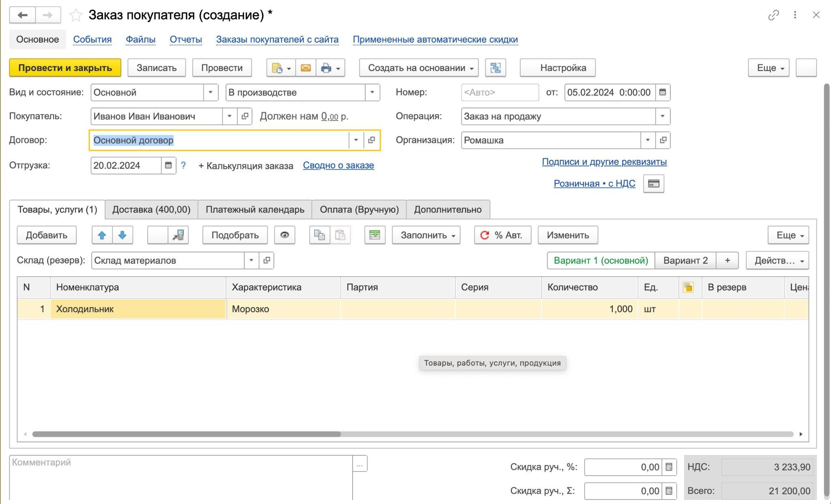Image resolution: width=831 pixels, height=504 pixels.
Task: Open the Заполнить dropdown menu
Action: 426,235
